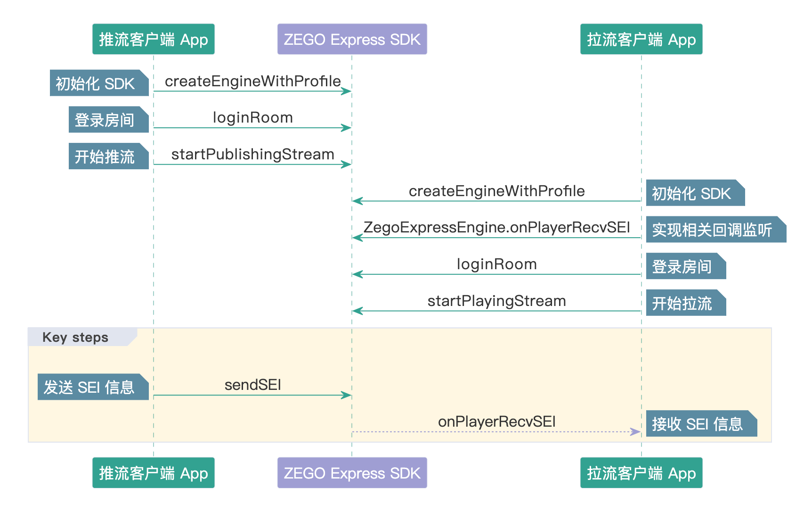This screenshot has width=812, height=512.
Task: Click the Key steps frame label
Action: (75, 338)
